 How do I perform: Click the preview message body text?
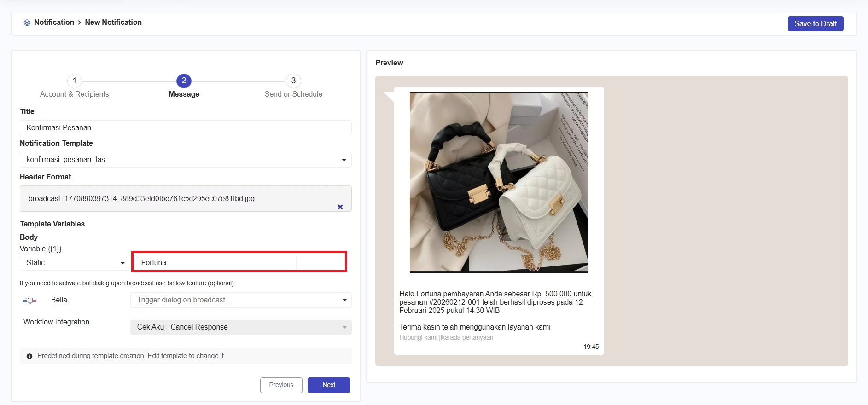[x=495, y=302]
